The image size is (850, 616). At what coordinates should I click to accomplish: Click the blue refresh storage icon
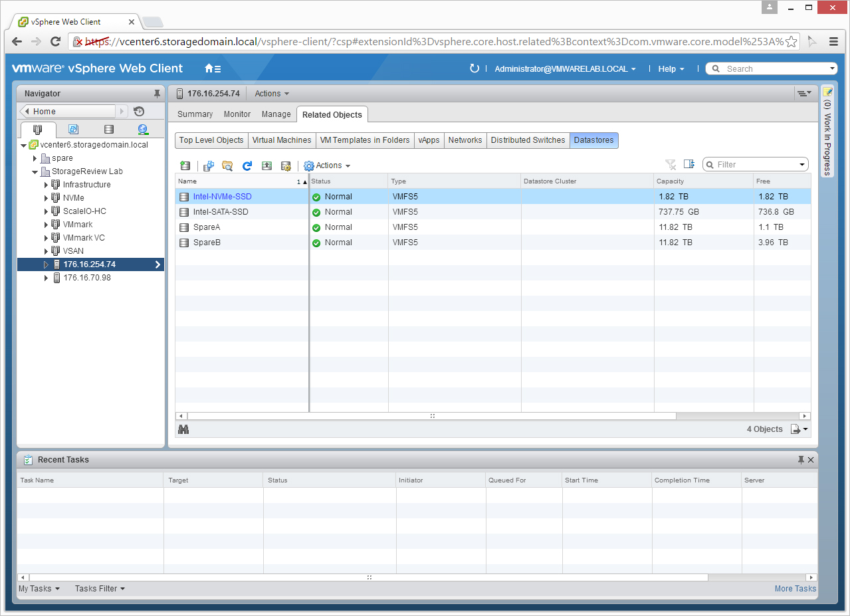click(247, 165)
